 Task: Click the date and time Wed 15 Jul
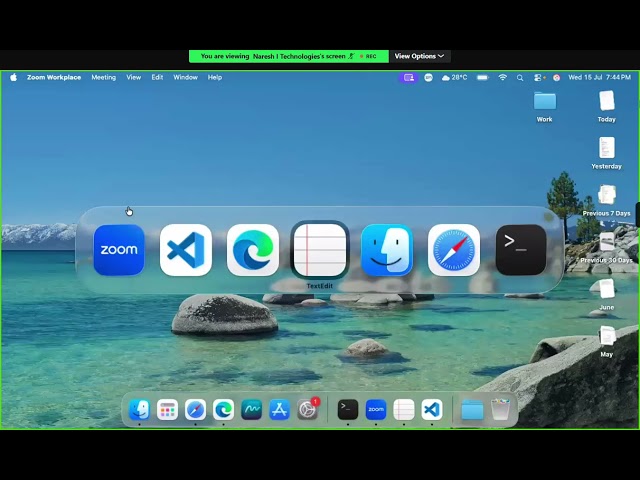pyautogui.click(x=599, y=77)
